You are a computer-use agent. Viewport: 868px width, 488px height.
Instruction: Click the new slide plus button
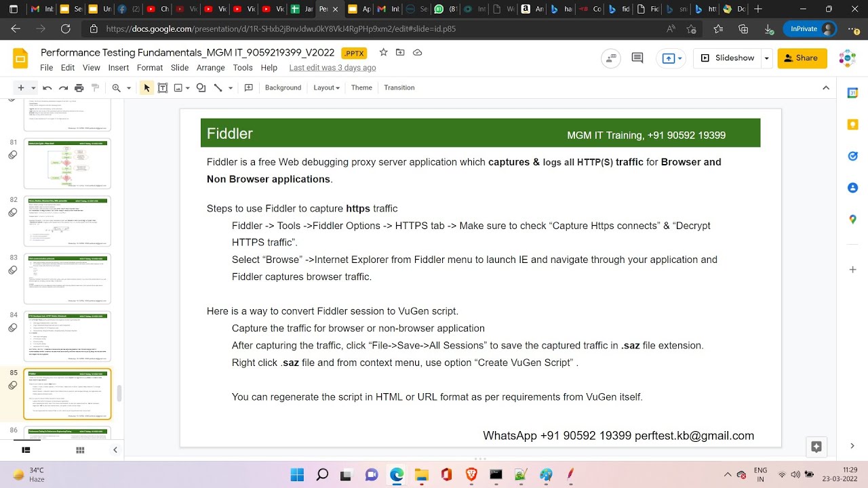(x=20, y=87)
